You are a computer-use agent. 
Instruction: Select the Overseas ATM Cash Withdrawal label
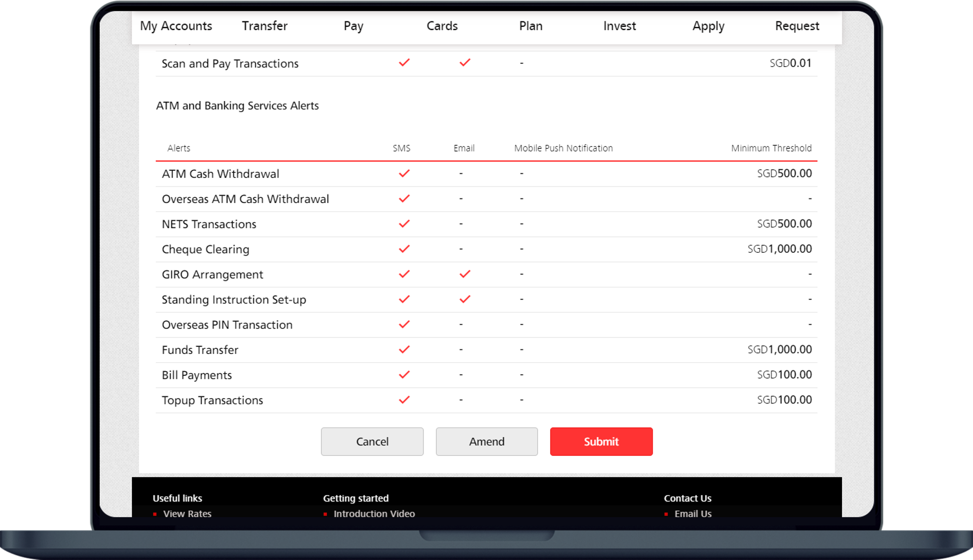(x=245, y=199)
